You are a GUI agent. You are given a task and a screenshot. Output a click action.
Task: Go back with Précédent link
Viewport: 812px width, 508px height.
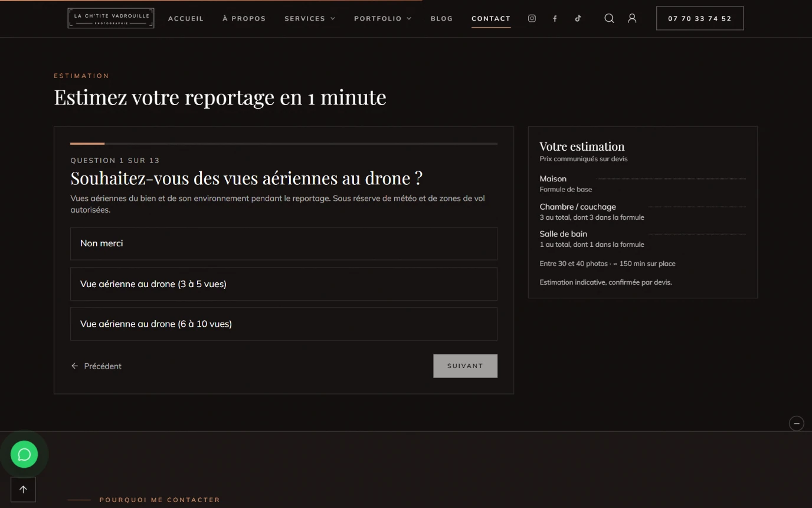(96, 366)
